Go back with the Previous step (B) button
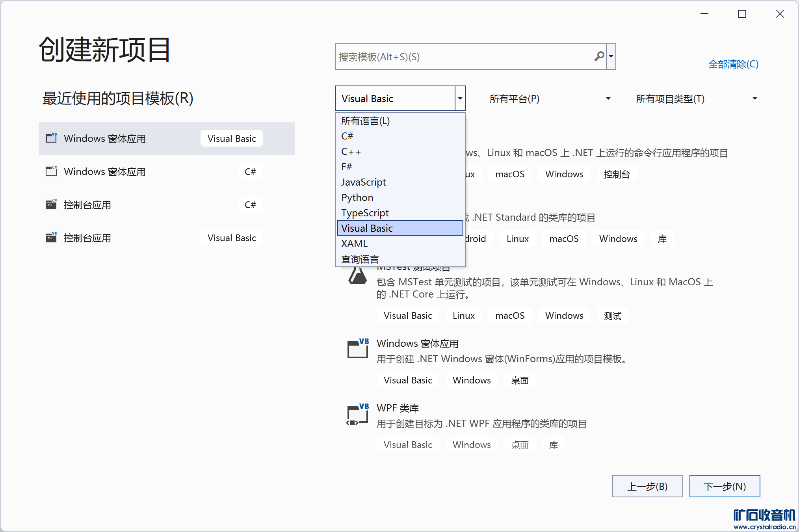 [647, 486]
